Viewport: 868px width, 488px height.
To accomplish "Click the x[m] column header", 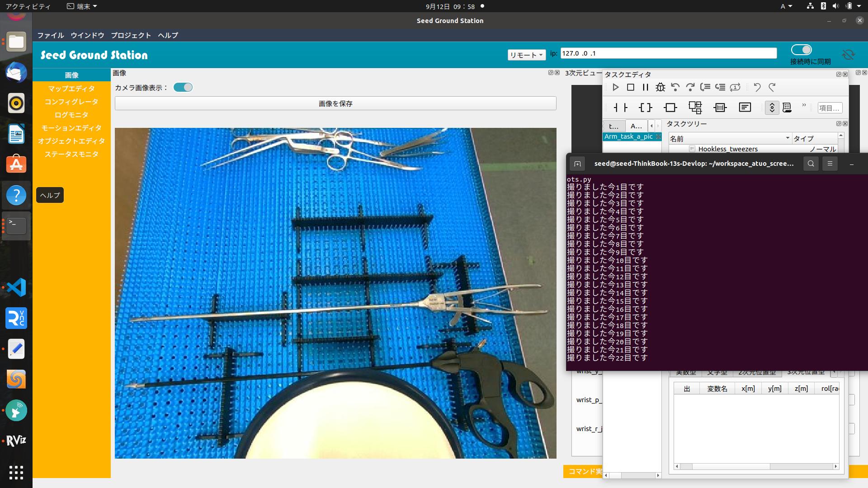I will [748, 389].
